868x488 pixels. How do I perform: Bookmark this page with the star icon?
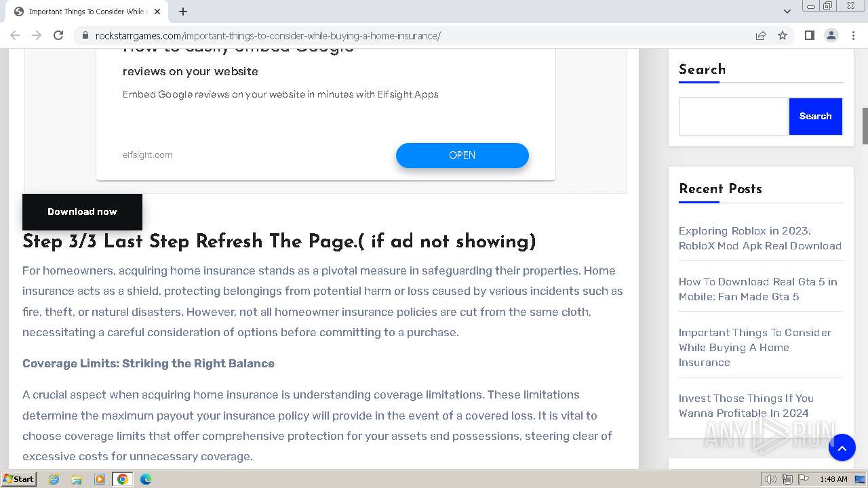pyautogui.click(x=783, y=35)
